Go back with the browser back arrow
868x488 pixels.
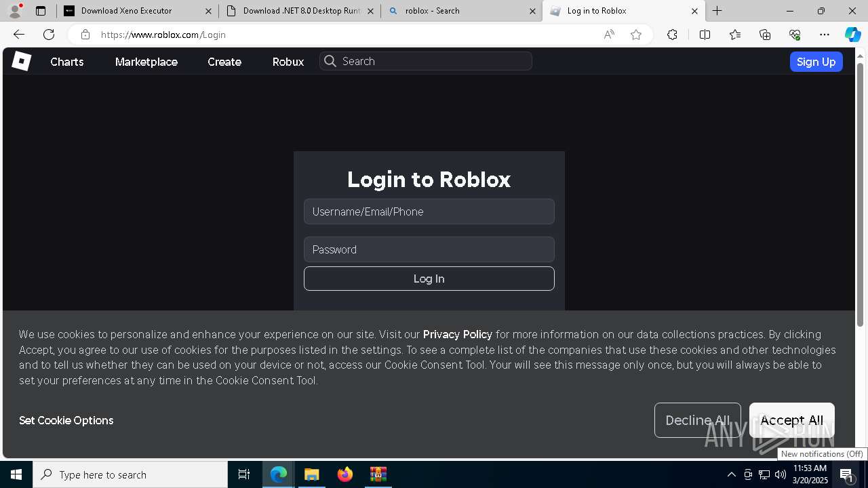(19, 35)
